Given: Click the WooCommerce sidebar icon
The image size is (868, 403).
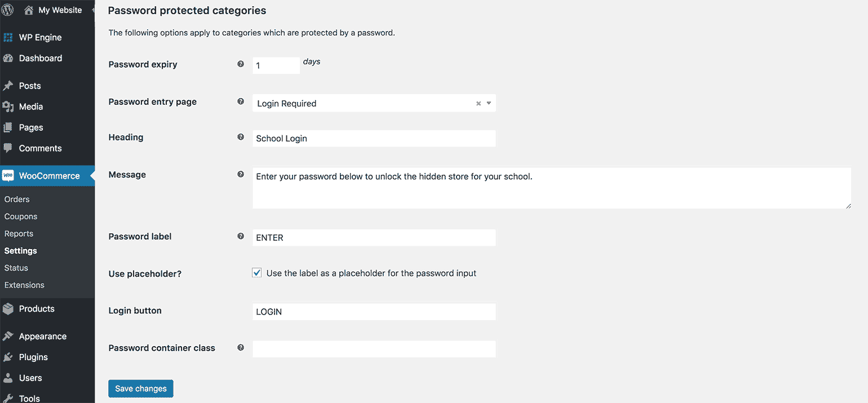Looking at the screenshot, I should point(8,175).
